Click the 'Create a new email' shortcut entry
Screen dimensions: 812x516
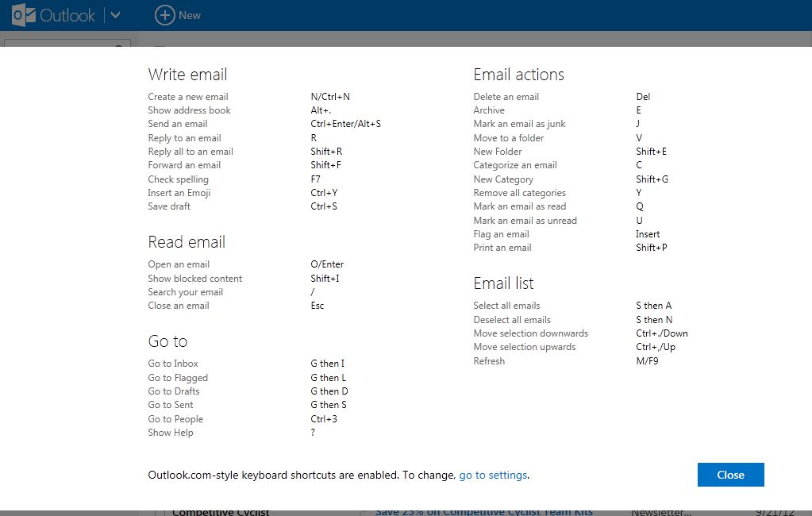(x=188, y=97)
